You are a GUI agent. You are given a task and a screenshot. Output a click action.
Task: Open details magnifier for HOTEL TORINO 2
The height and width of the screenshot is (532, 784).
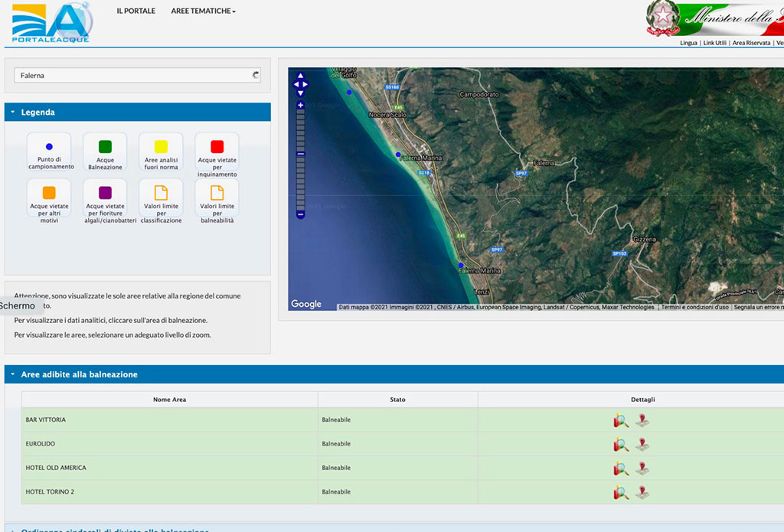(x=621, y=492)
